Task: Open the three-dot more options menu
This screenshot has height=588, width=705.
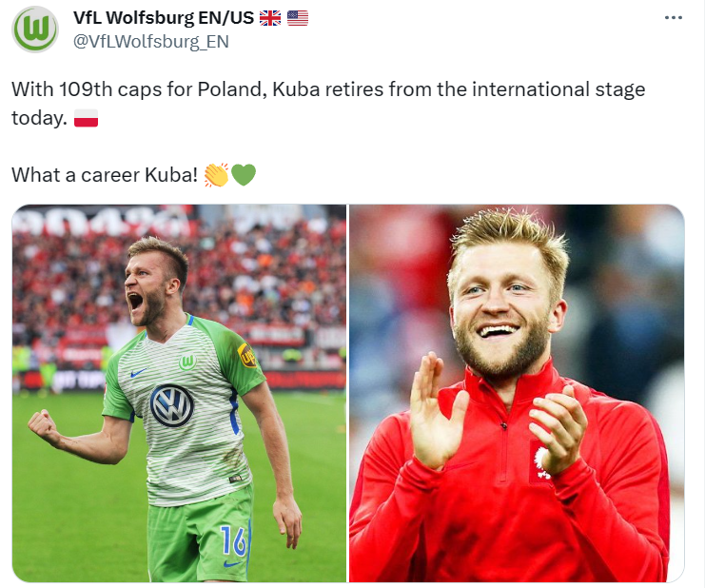Action: point(673,17)
